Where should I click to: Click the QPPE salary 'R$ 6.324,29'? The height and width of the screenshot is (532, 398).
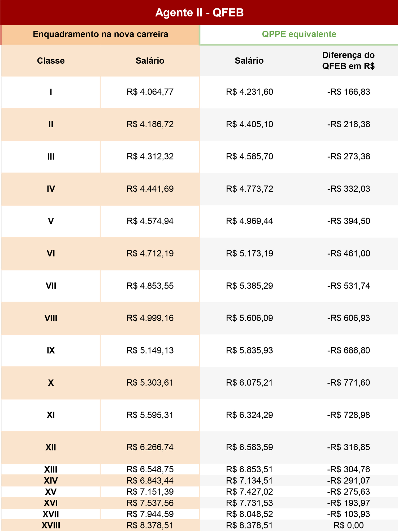tap(249, 415)
